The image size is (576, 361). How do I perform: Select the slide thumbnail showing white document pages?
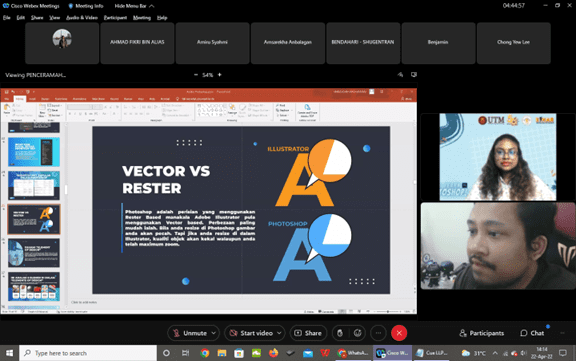(34, 185)
